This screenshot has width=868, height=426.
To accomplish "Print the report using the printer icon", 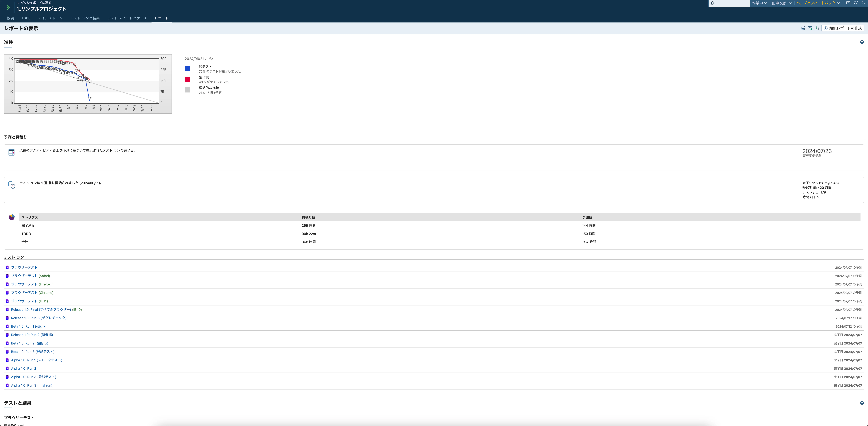I will (803, 28).
